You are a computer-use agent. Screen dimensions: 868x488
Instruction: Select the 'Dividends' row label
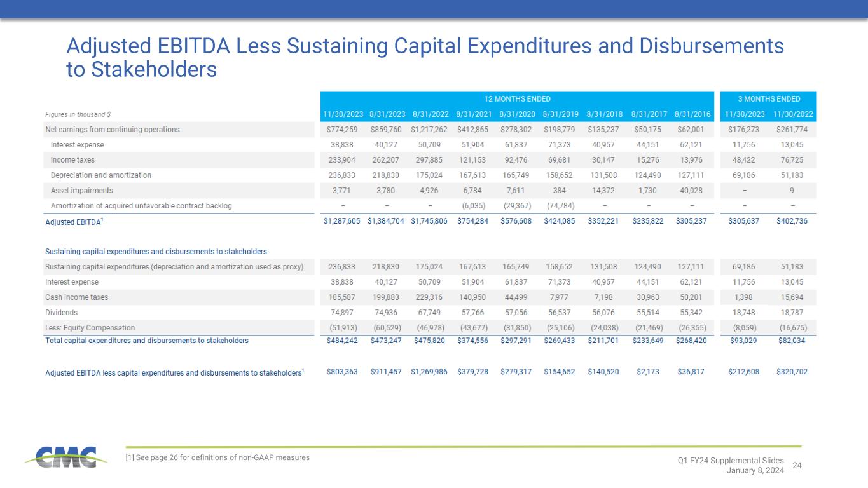click(61, 313)
